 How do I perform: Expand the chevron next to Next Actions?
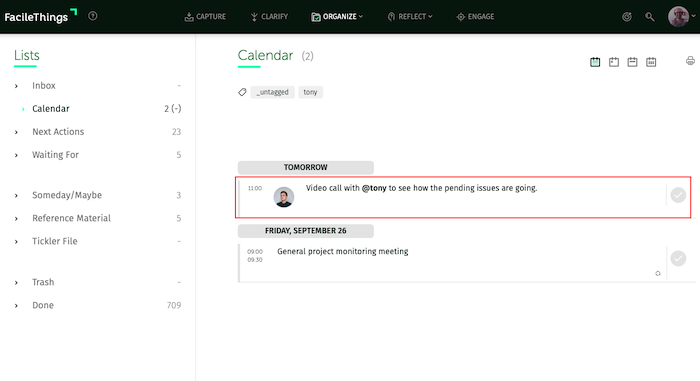coord(16,132)
